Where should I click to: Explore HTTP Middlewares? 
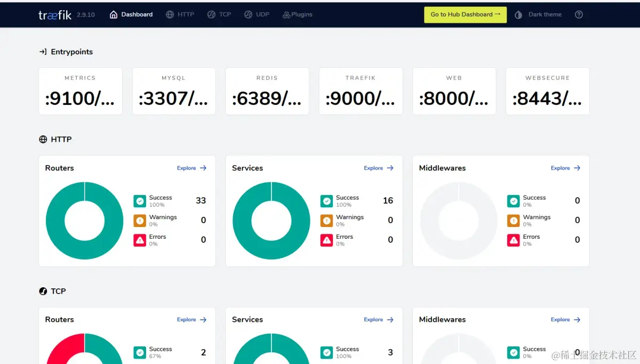pos(566,168)
